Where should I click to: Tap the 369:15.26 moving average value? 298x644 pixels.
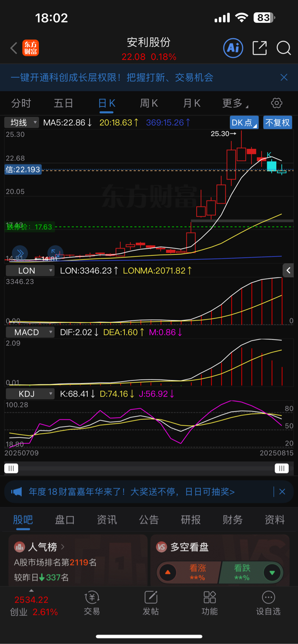click(168, 122)
